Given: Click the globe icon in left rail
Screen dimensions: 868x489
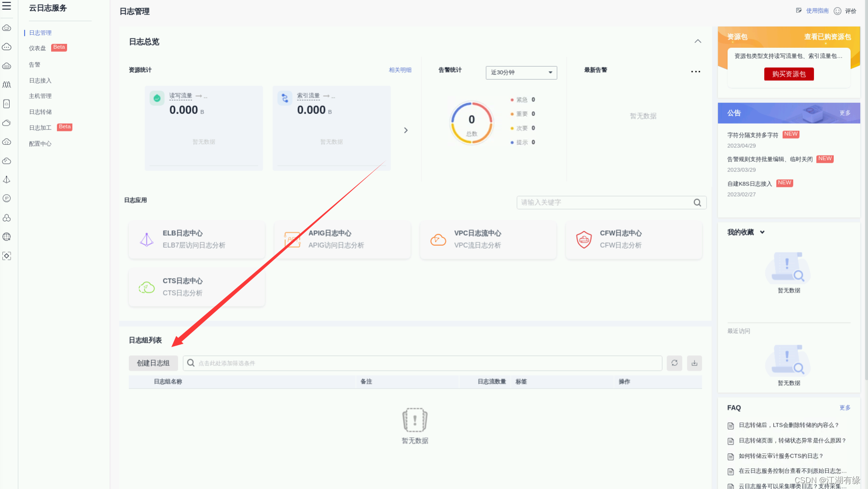Looking at the screenshot, I should pos(7,237).
